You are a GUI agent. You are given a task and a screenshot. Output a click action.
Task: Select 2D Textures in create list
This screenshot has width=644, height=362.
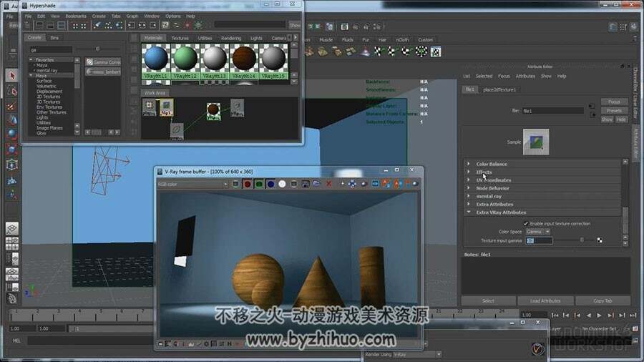(x=49, y=97)
